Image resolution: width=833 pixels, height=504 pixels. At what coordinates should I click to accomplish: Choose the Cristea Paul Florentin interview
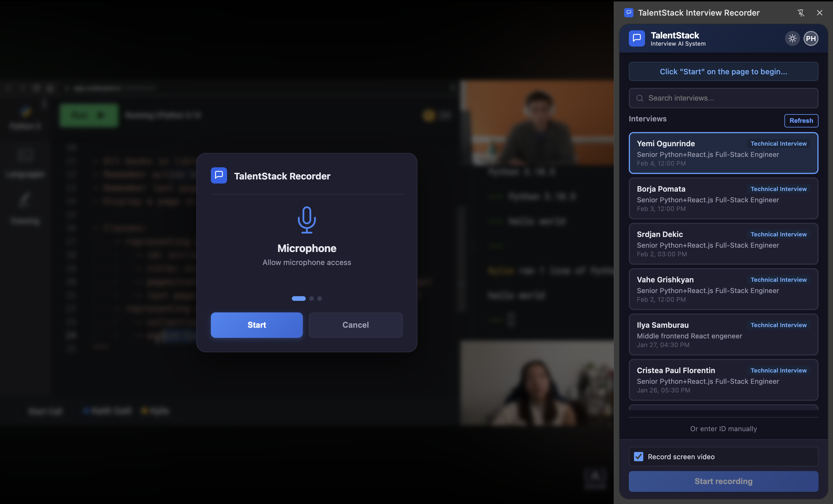[x=723, y=380]
